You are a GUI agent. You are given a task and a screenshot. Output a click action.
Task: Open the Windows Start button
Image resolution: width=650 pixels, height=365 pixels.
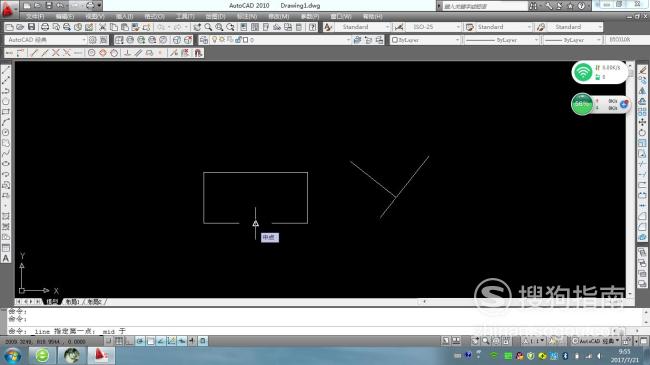point(12,356)
